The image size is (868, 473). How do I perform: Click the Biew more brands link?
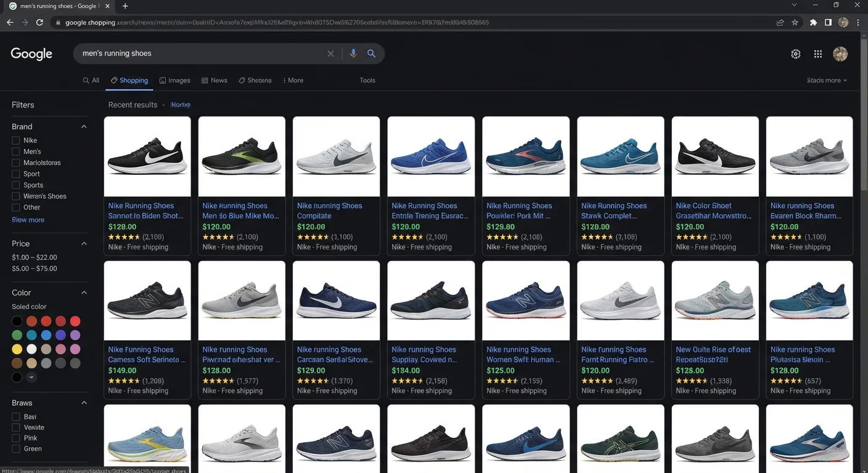tap(28, 220)
